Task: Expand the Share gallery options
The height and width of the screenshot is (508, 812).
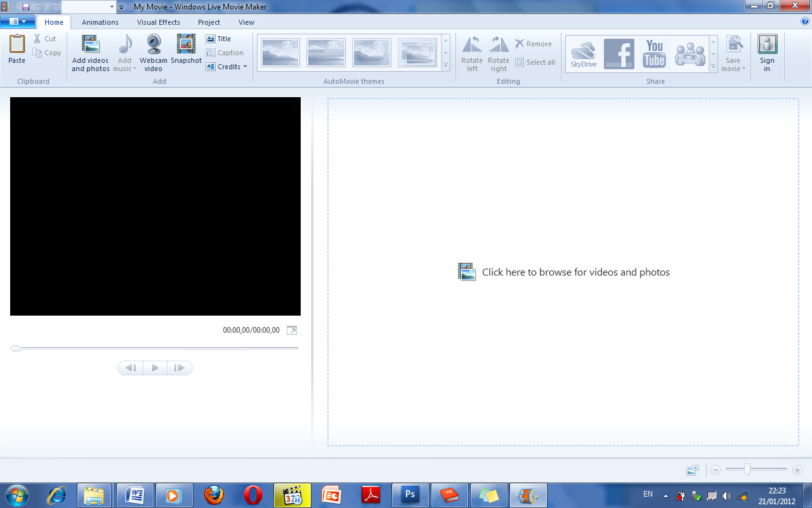Action: pyautogui.click(x=714, y=66)
